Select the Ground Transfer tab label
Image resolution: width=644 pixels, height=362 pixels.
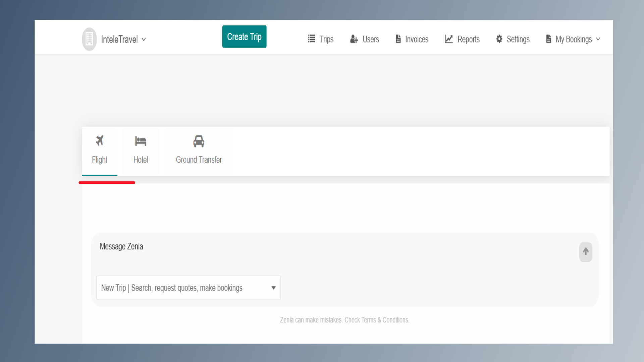point(199,160)
